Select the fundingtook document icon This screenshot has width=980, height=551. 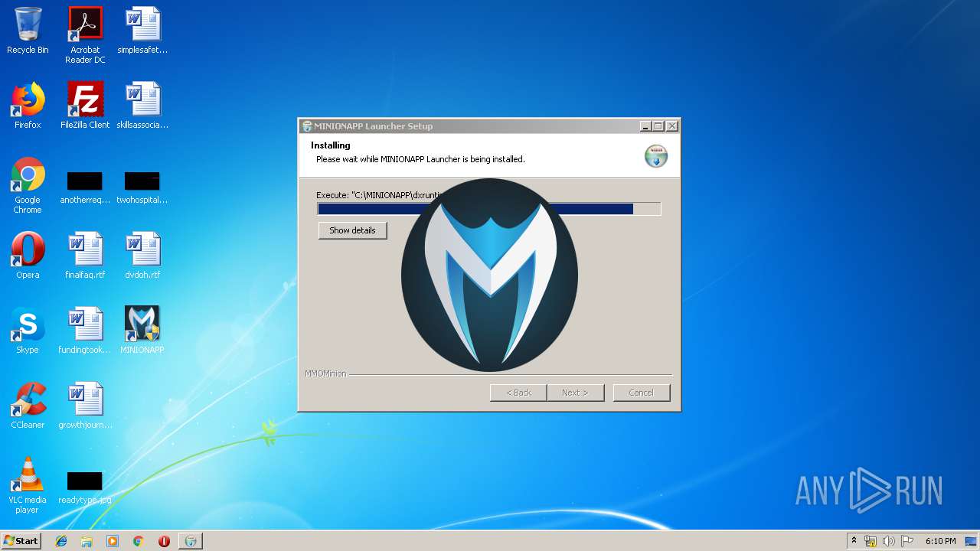[85, 331]
